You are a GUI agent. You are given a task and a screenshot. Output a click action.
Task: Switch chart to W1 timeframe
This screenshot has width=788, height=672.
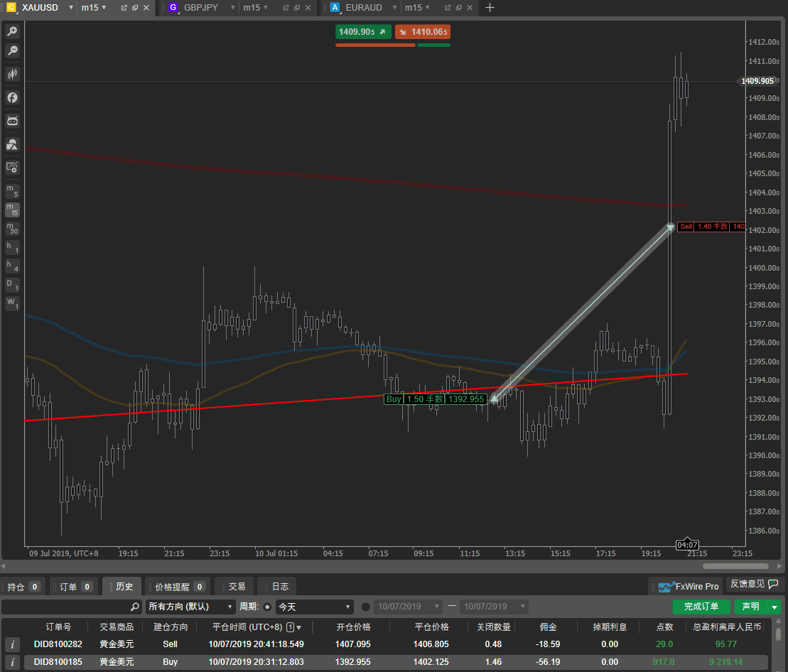[12, 303]
